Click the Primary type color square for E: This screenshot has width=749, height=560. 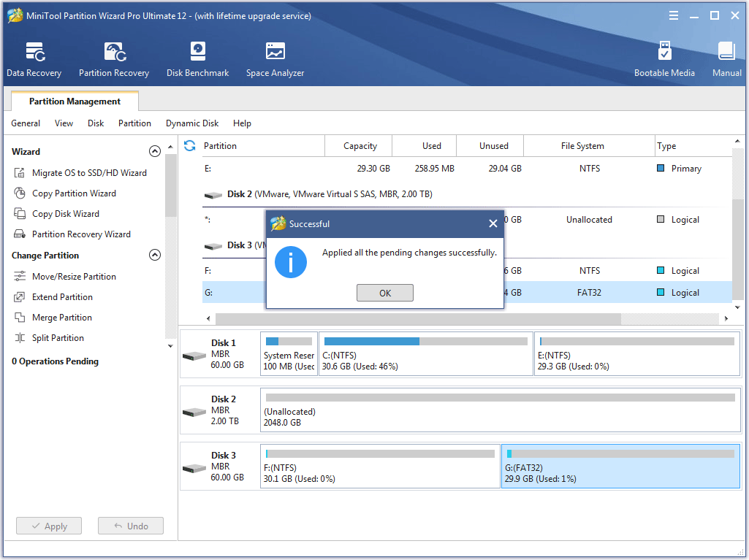pyautogui.click(x=661, y=168)
